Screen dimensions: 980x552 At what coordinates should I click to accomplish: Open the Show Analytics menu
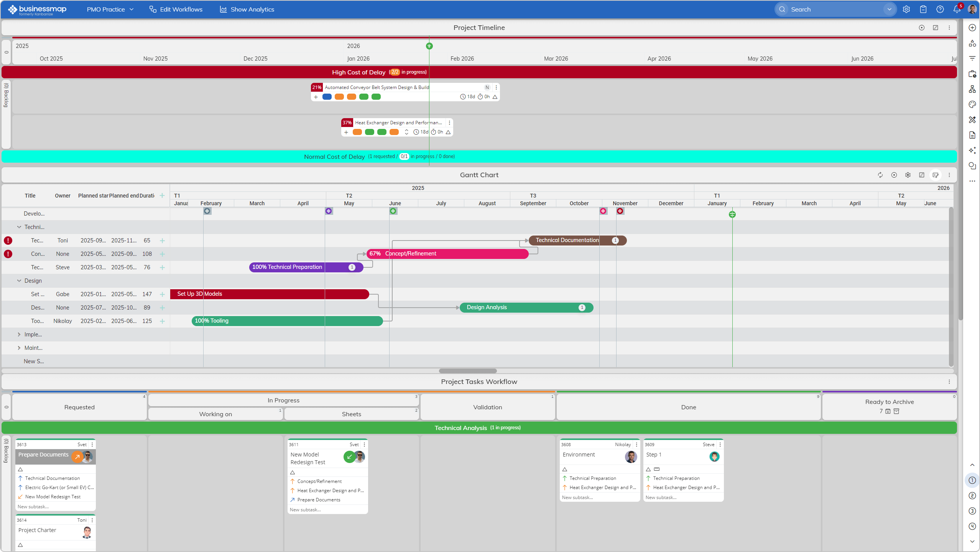(x=247, y=9)
